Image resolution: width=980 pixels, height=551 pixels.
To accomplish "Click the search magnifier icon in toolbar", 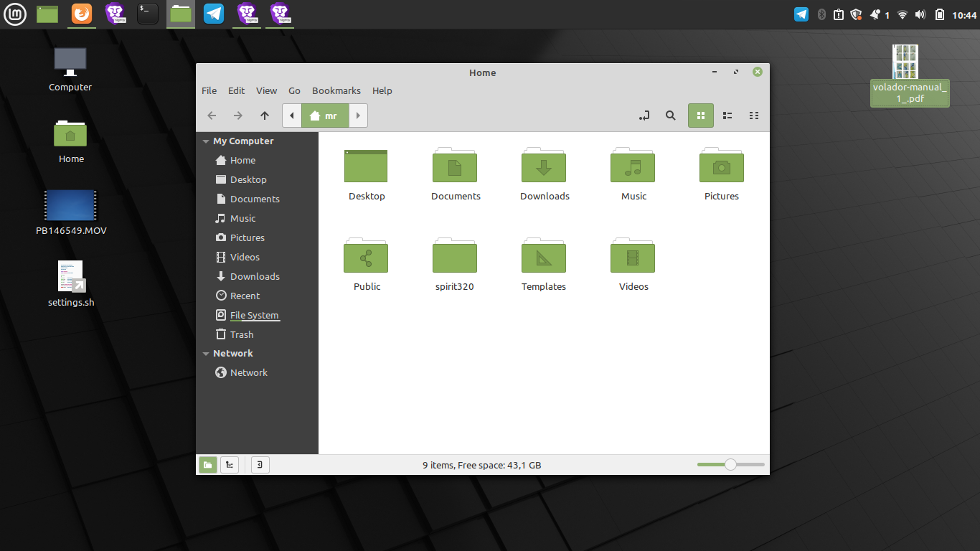I will tap(670, 116).
